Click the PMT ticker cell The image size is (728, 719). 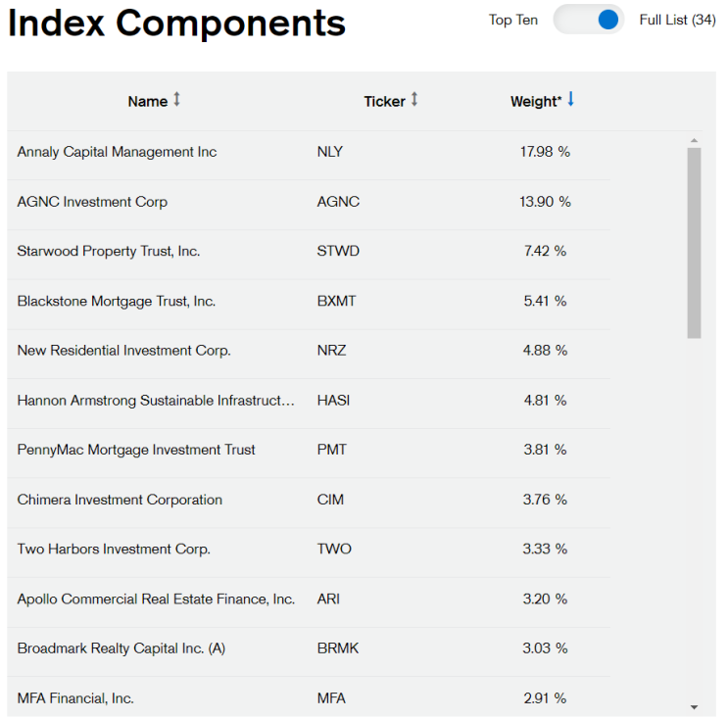click(x=332, y=450)
